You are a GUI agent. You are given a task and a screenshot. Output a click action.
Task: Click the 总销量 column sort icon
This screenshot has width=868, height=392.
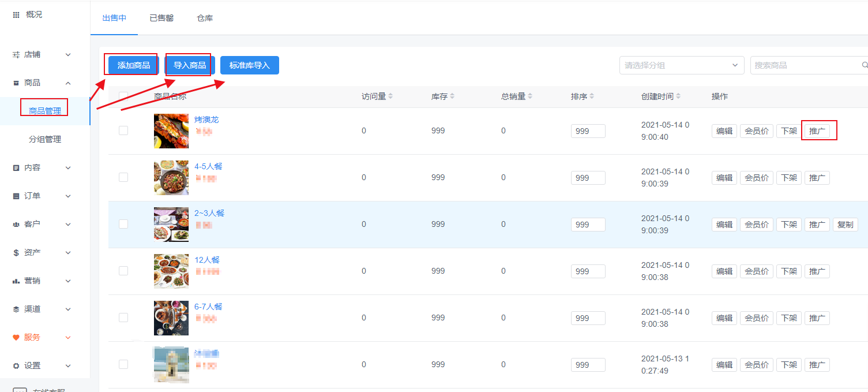click(x=530, y=96)
